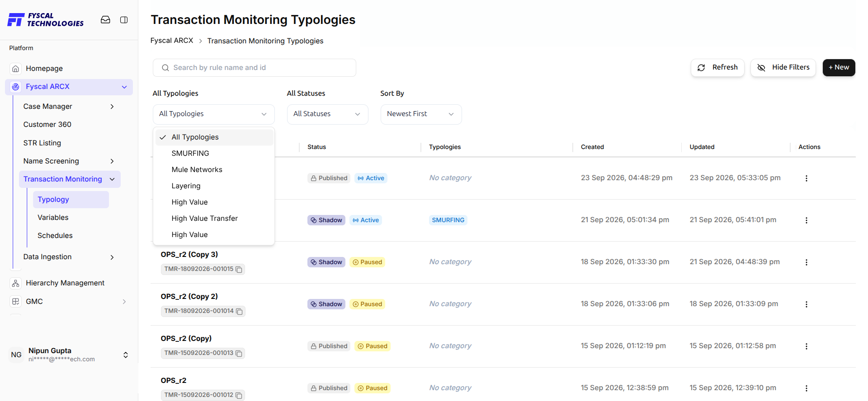Expand the GMC menu
This screenshot has height=401, width=868.
point(124,302)
